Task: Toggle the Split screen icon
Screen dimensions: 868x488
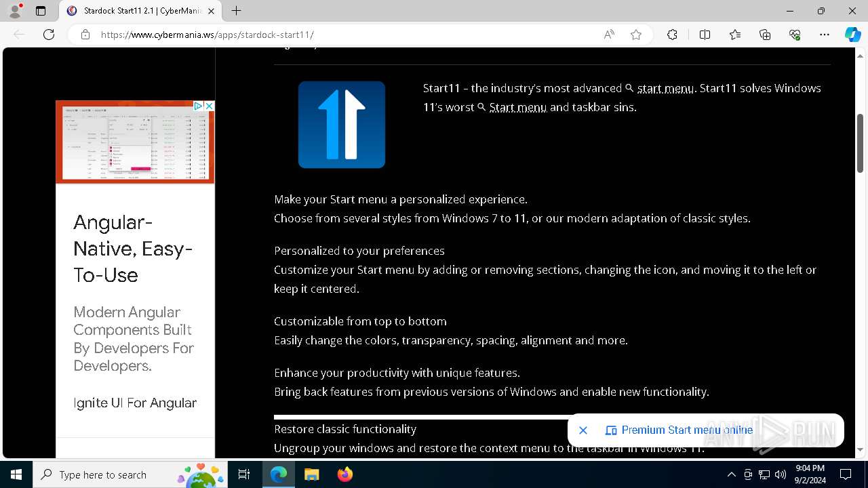Action: coord(705,35)
